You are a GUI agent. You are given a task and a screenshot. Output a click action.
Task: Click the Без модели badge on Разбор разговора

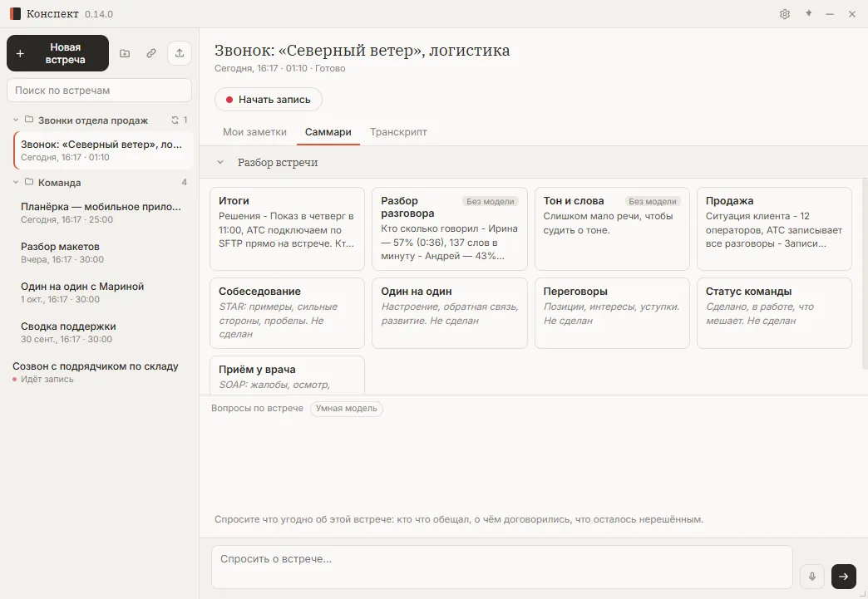(x=490, y=201)
